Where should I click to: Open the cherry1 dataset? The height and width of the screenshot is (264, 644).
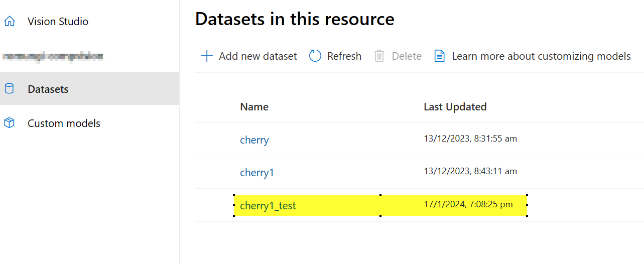pyautogui.click(x=257, y=173)
